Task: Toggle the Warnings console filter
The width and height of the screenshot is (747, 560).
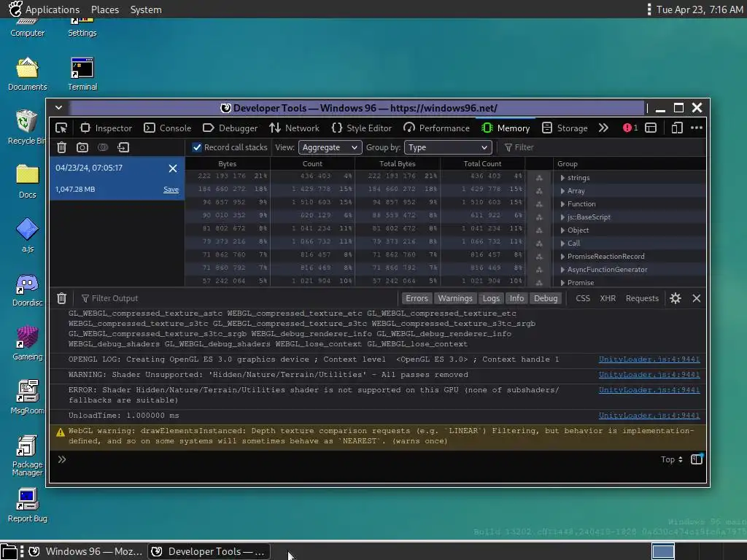Action: click(x=455, y=298)
